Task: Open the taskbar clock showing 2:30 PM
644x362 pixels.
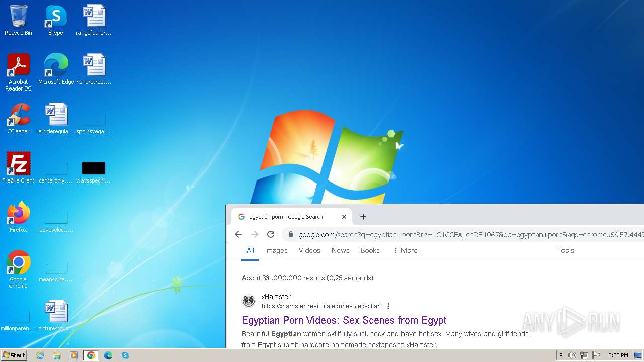Action: tap(618, 355)
